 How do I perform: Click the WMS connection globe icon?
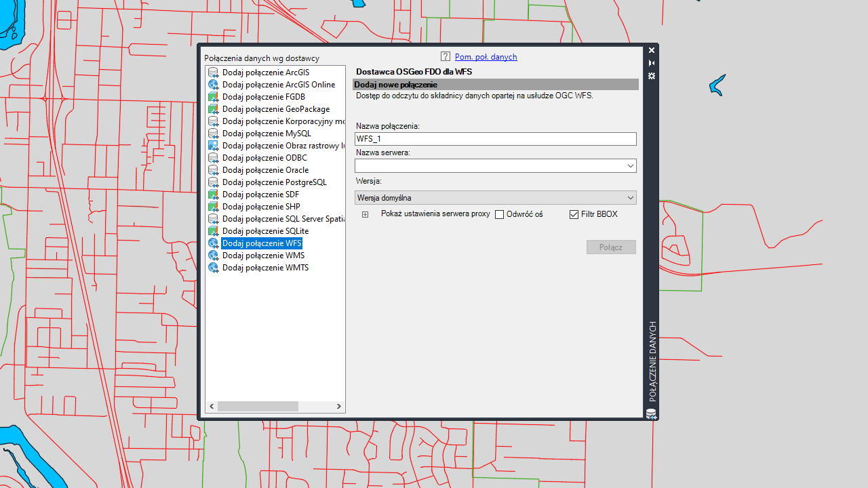click(213, 256)
